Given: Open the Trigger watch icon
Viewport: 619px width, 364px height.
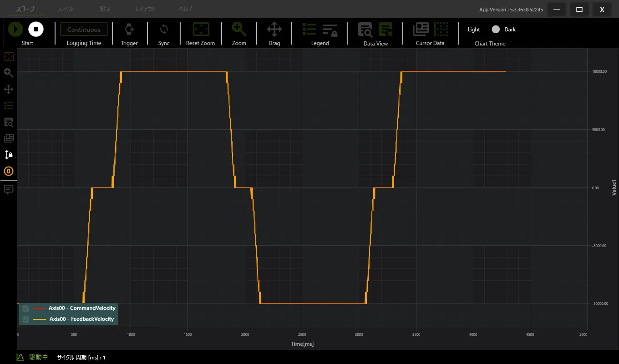Looking at the screenshot, I should coord(129,30).
